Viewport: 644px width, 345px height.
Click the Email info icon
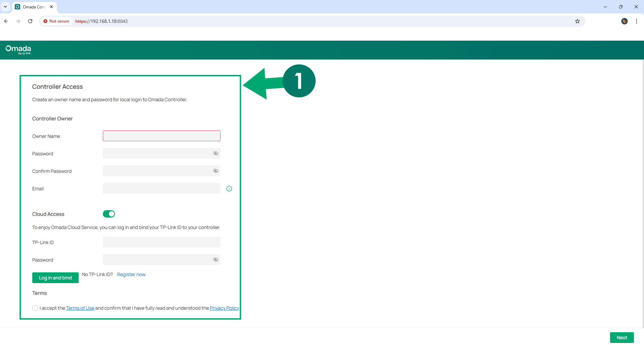pyautogui.click(x=229, y=189)
